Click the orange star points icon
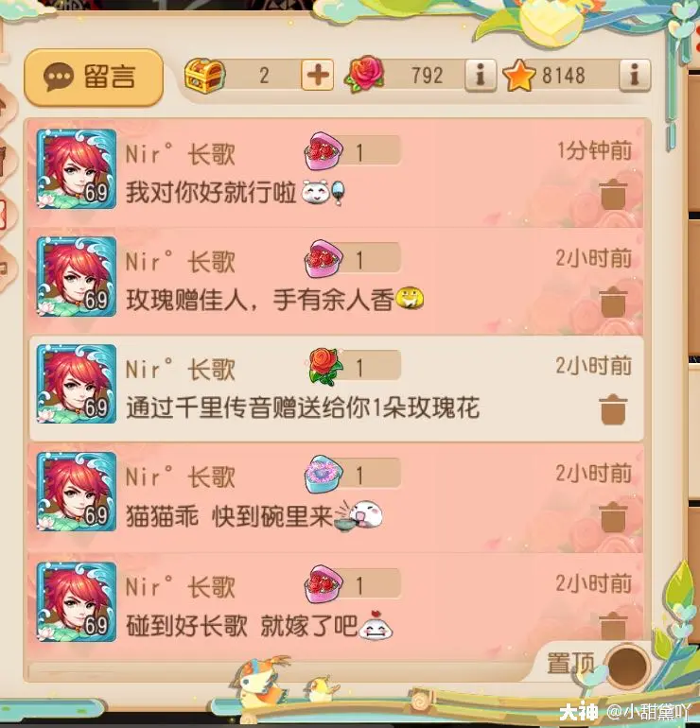The height and width of the screenshot is (728, 700). tap(518, 76)
